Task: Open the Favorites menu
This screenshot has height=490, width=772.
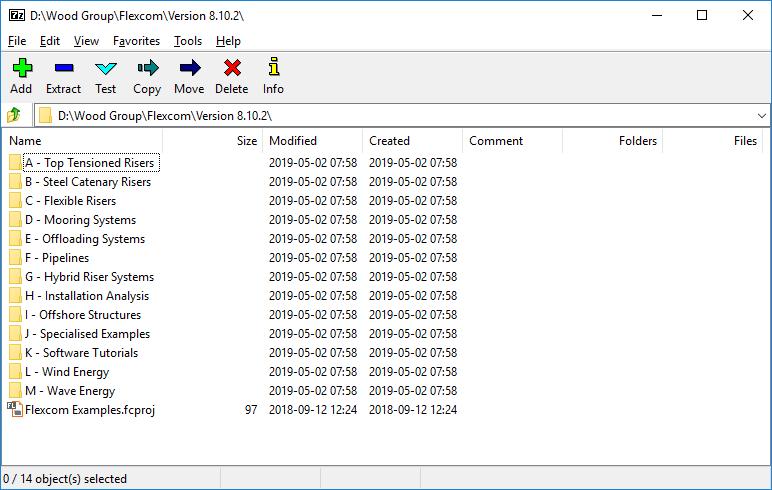Action: click(136, 41)
